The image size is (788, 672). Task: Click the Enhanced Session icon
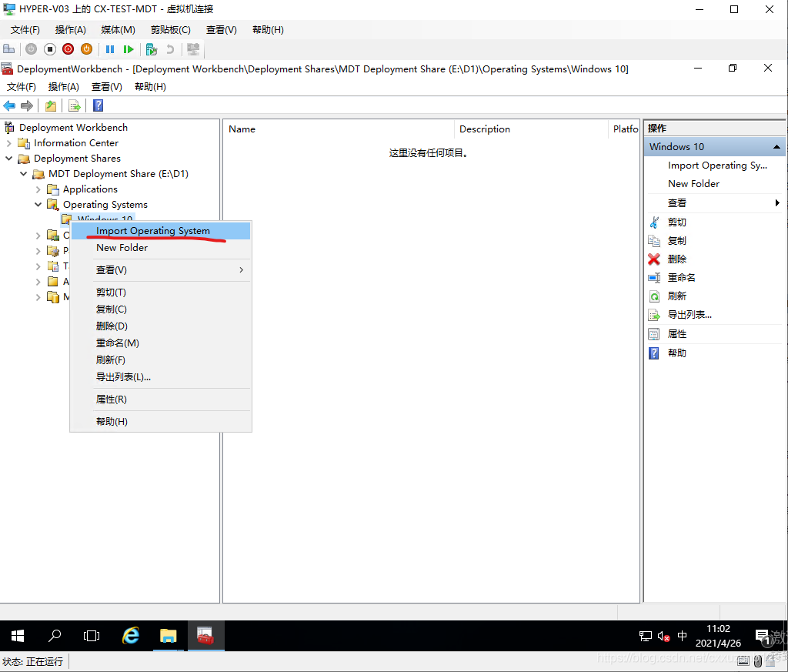pos(193,49)
